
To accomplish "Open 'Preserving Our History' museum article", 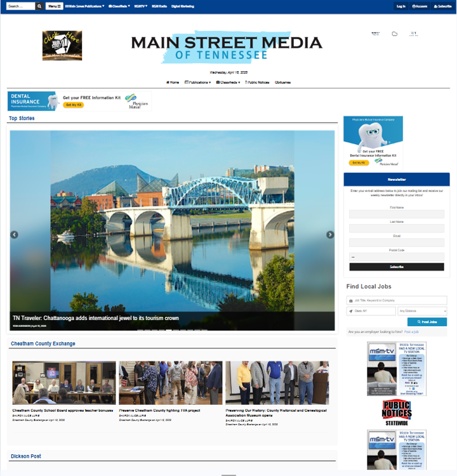I will [x=276, y=413].
